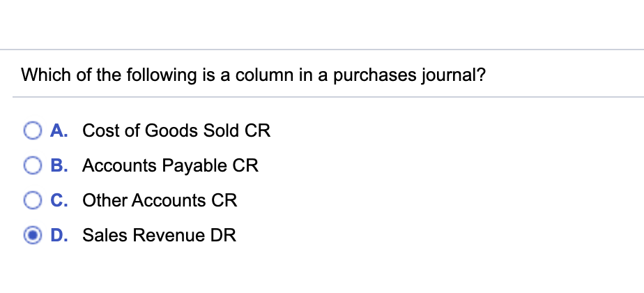This screenshot has height=293, width=644.
Task: Choose the radio button for option B
Action: point(33,165)
